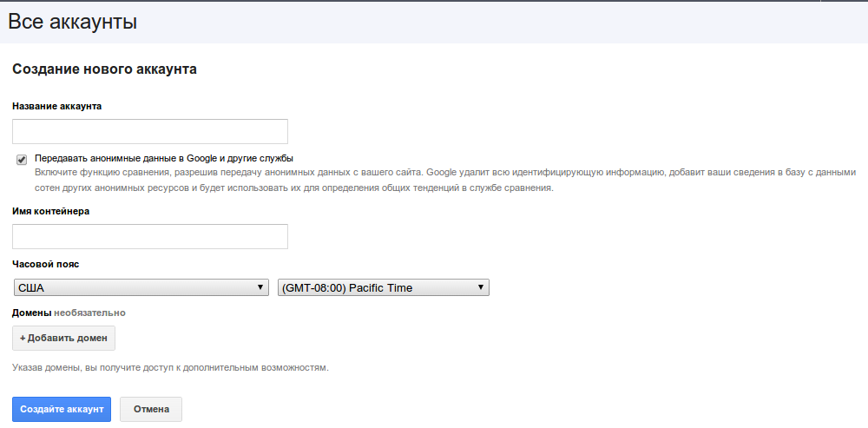Cancel account creation with 'Отмена'
868x428 pixels.
pyautogui.click(x=151, y=410)
